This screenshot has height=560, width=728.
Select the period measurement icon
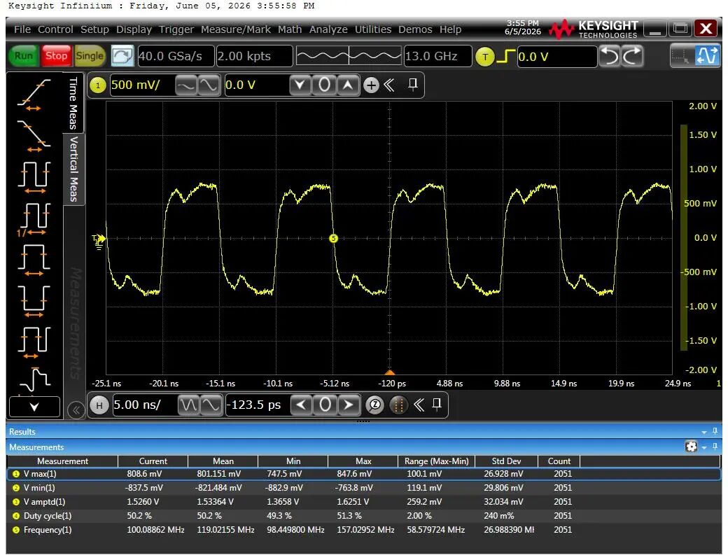[34, 177]
